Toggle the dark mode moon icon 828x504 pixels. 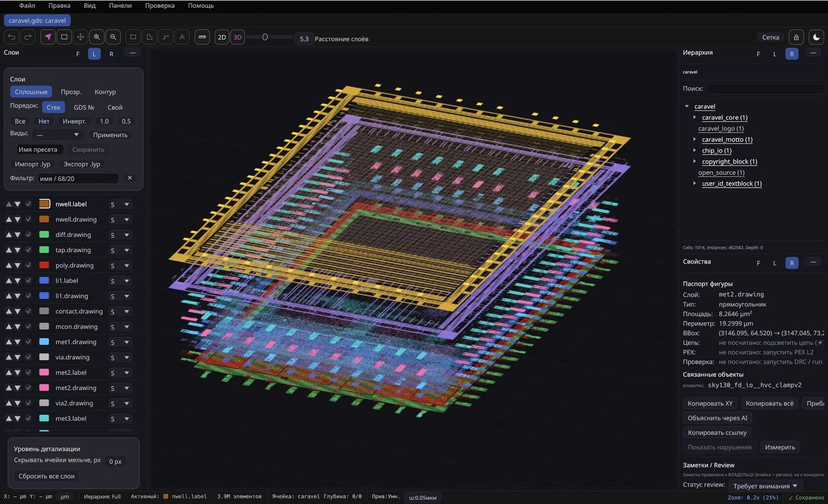[816, 37]
